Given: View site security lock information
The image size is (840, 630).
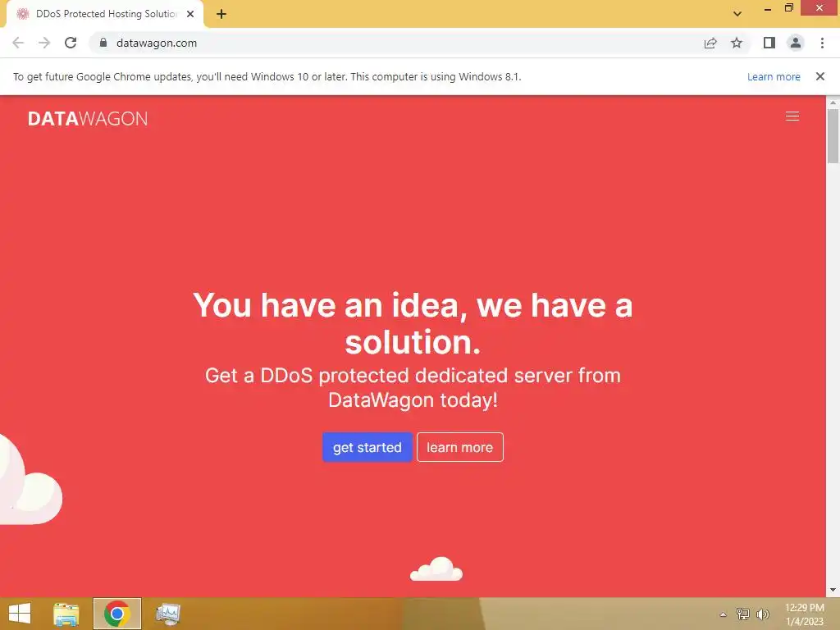Looking at the screenshot, I should 103,43.
